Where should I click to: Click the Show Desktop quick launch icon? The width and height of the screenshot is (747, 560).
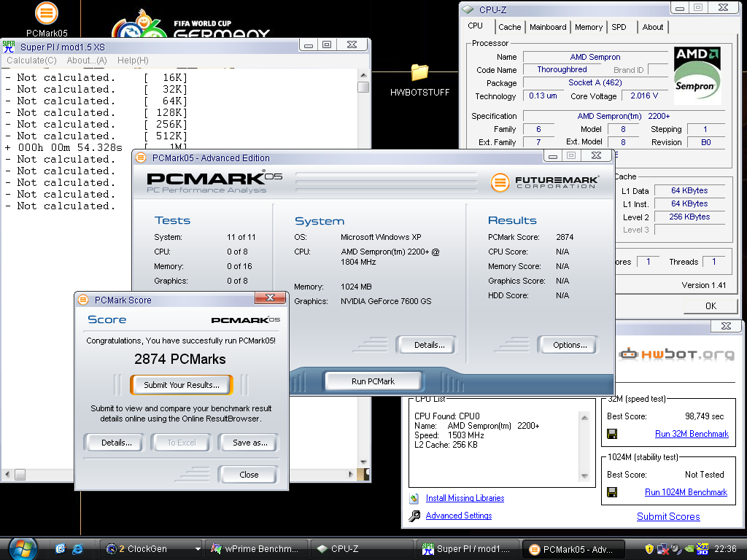[60, 549]
